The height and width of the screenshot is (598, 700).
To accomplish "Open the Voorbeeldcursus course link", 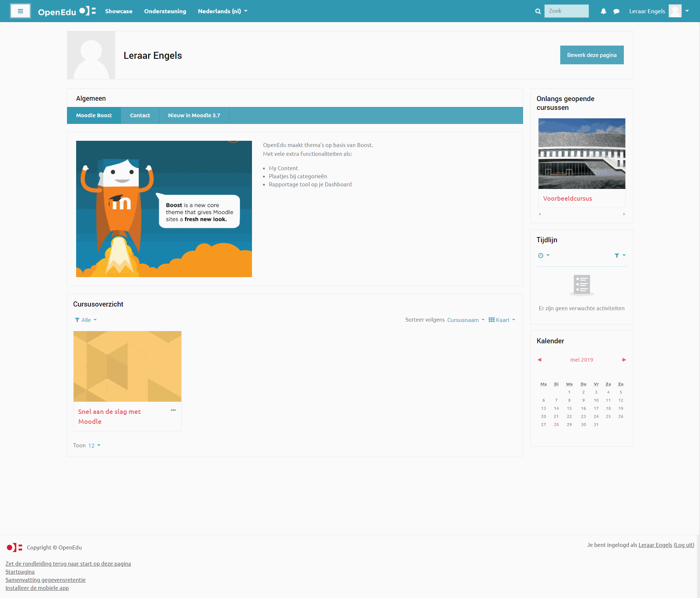I will 568,198.
